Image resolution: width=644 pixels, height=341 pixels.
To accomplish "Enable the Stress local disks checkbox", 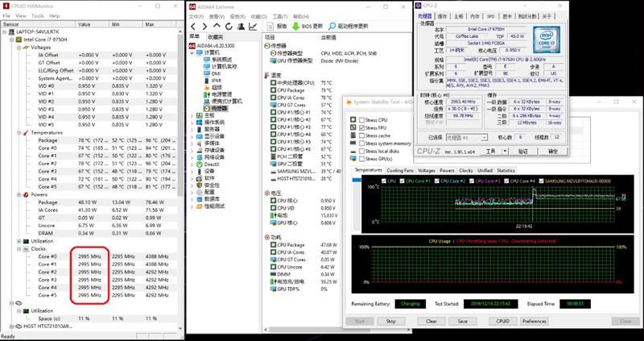I will tap(361, 151).
